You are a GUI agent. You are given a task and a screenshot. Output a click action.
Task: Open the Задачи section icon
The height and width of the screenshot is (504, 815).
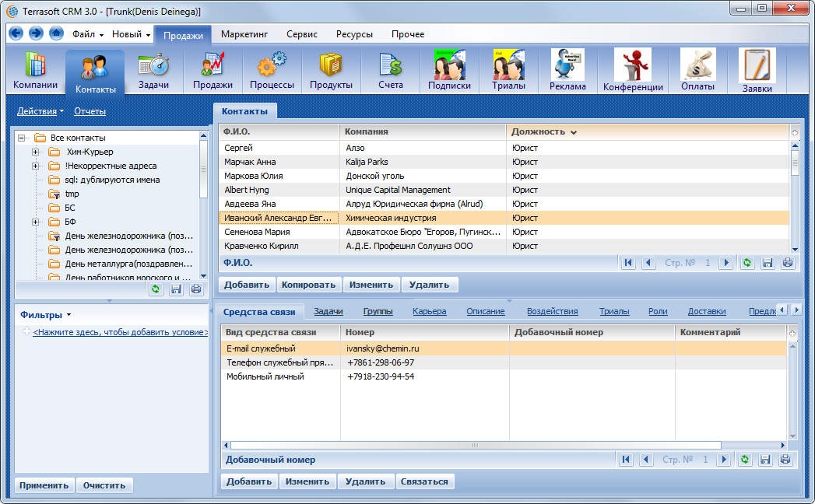coord(154,71)
